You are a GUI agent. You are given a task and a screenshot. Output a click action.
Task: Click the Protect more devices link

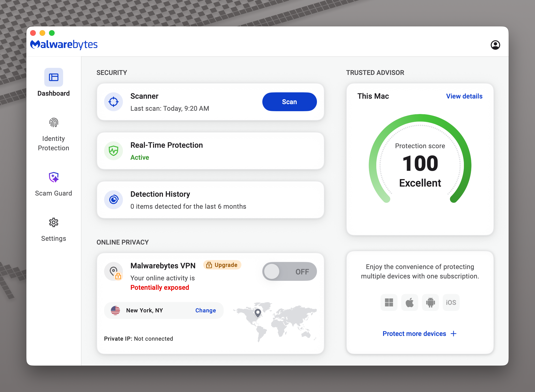[x=414, y=334]
